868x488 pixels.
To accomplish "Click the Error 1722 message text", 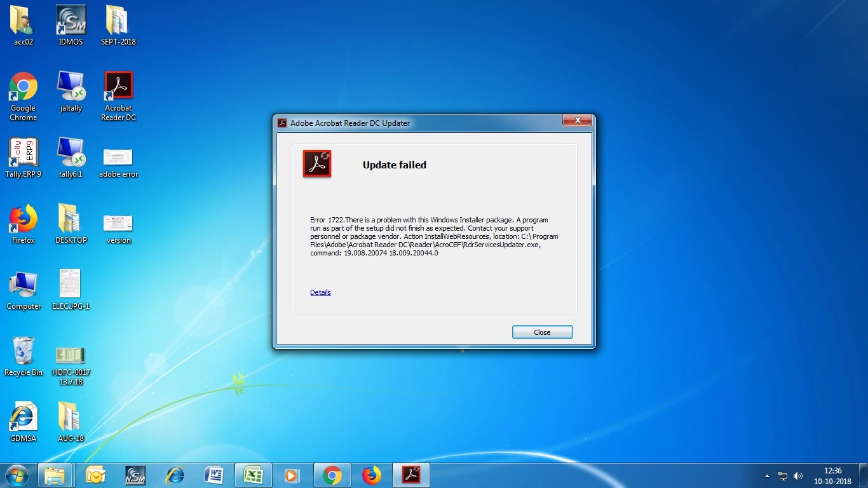I will [434, 236].
